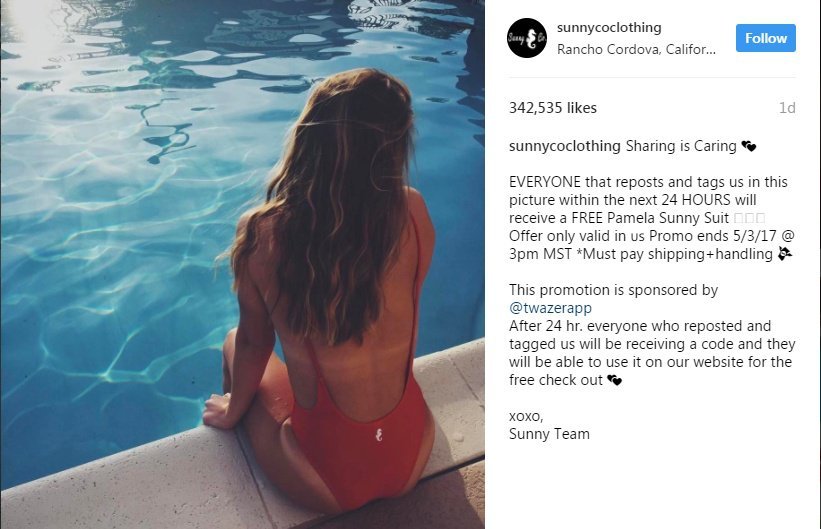Click the 1d timestamp
Image resolution: width=821 pixels, height=529 pixels.
coord(787,108)
